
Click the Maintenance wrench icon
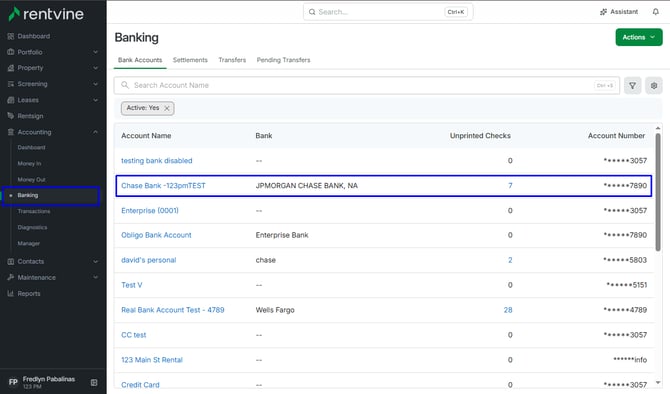[x=11, y=277]
